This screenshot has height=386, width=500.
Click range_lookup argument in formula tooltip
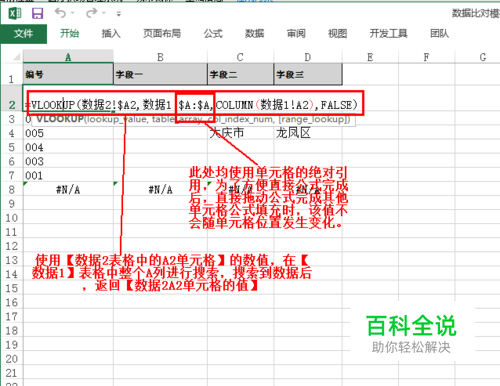click(313, 119)
